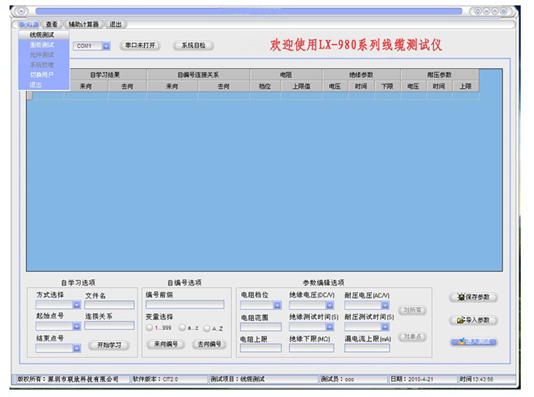Expand the 耐压电压(AC/V) dropdown
Viewport: 534px width, 397px height.
[x=385, y=305]
